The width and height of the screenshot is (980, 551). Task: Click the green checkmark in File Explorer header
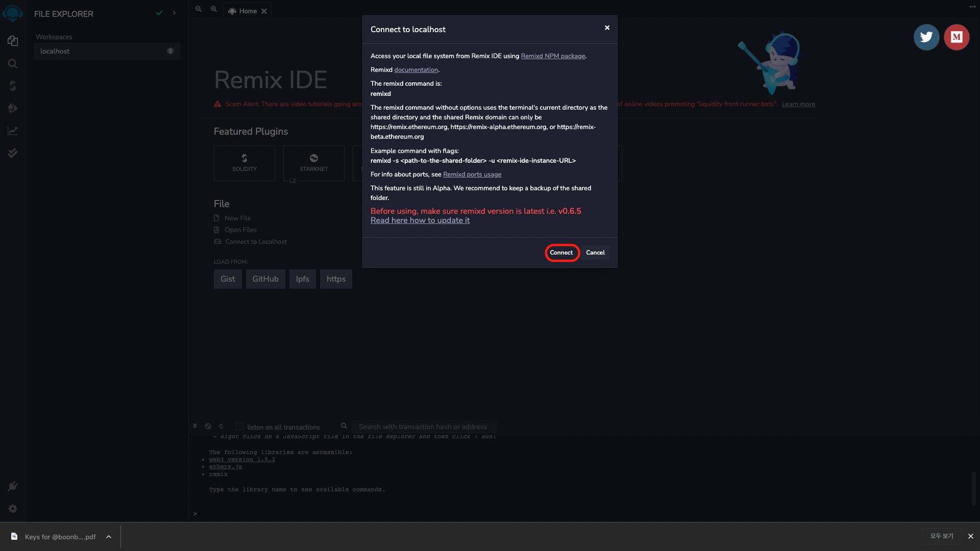point(159,13)
